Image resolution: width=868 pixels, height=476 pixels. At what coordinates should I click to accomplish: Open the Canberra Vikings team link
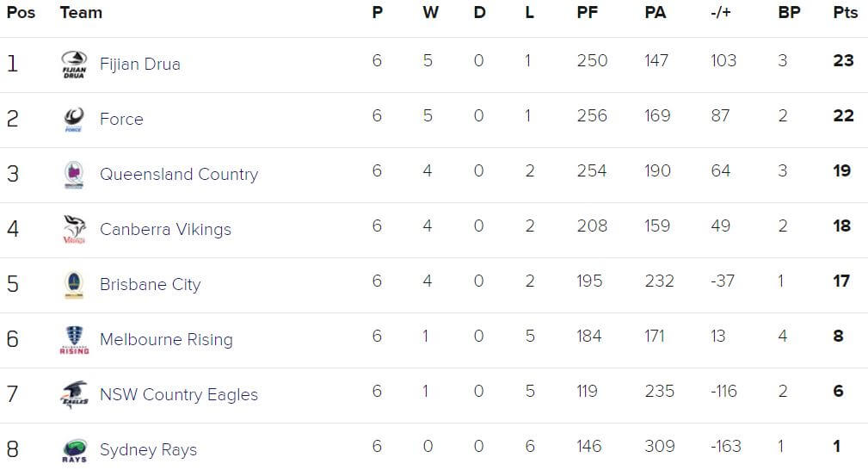tap(165, 229)
